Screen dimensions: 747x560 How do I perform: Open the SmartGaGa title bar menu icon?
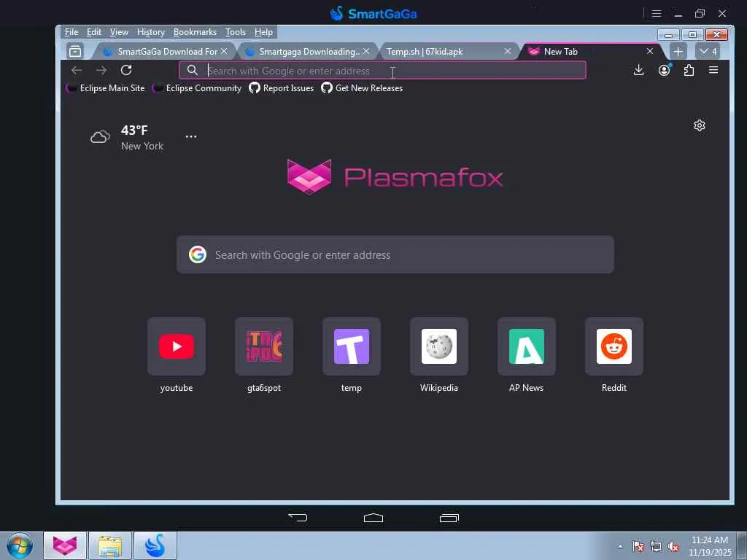pos(657,14)
